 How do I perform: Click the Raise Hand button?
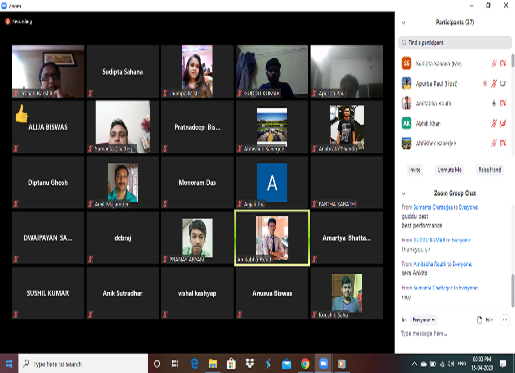(x=490, y=170)
